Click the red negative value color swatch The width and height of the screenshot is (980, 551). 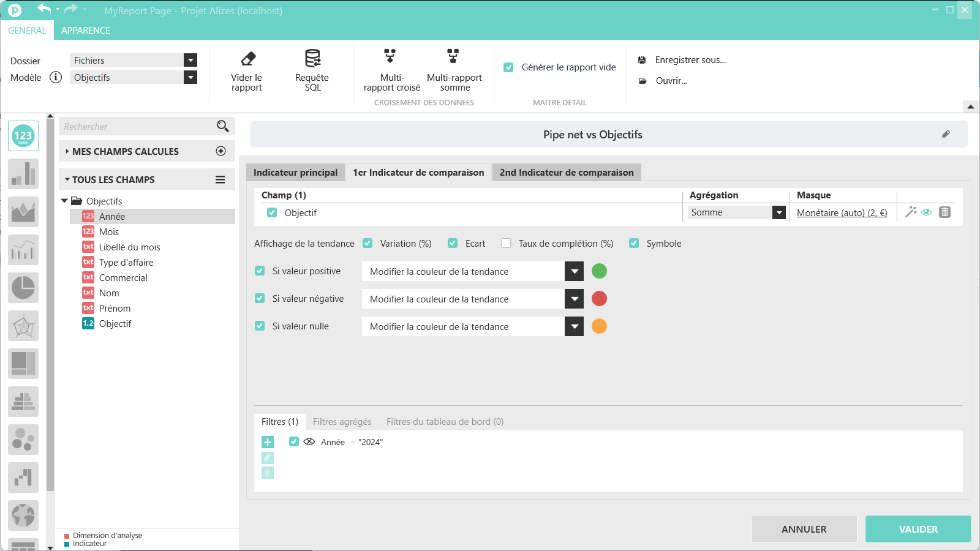pyautogui.click(x=599, y=299)
